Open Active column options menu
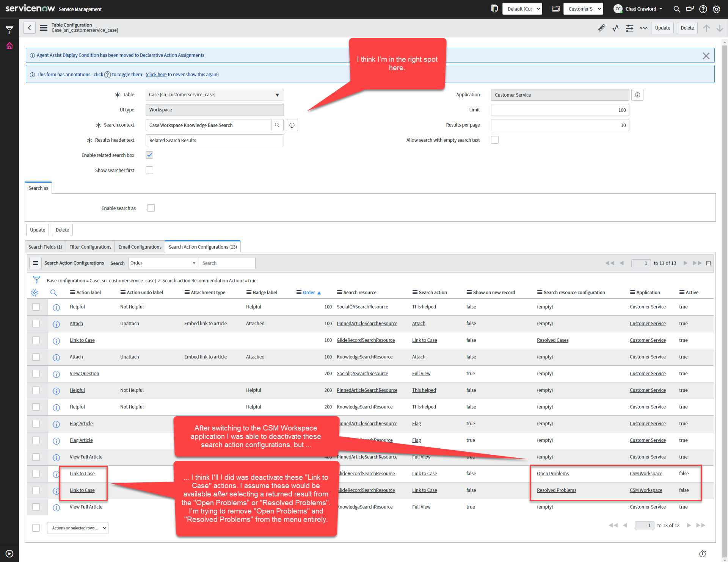The height and width of the screenshot is (562, 728). pos(682,293)
